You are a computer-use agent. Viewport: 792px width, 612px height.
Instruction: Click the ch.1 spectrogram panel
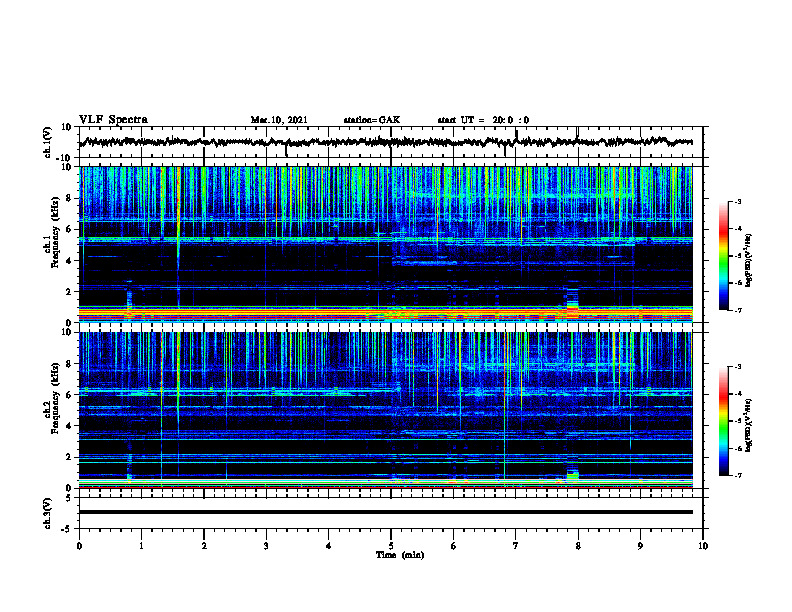(386, 244)
